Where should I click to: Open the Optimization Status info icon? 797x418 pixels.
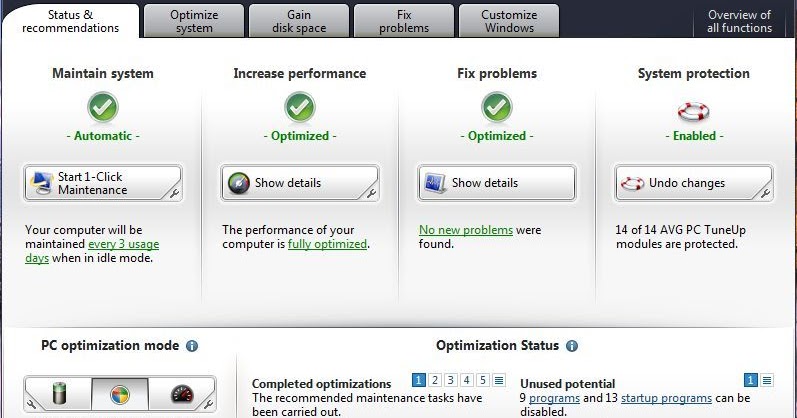coord(572,346)
